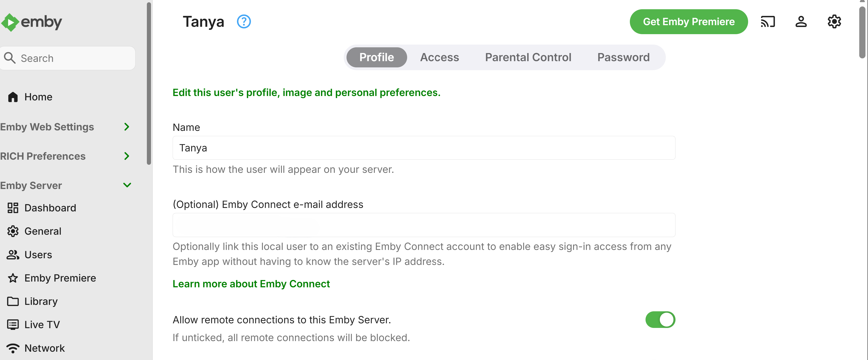Open the Password tab
Image resolution: width=868 pixels, height=360 pixels.
point(623,57)
